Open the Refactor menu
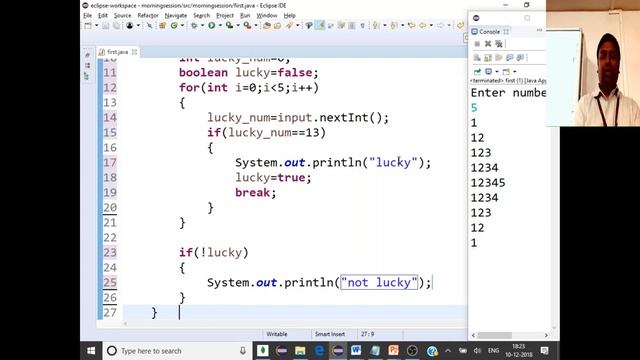The height and width of the screenshot is (360, 640). tap(148, 16)
